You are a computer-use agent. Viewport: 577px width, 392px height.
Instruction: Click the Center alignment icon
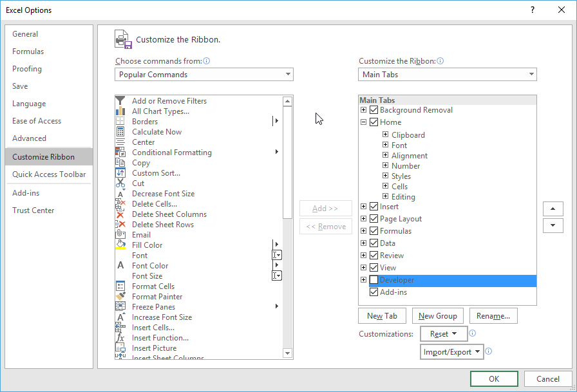(x=120, y=142)
